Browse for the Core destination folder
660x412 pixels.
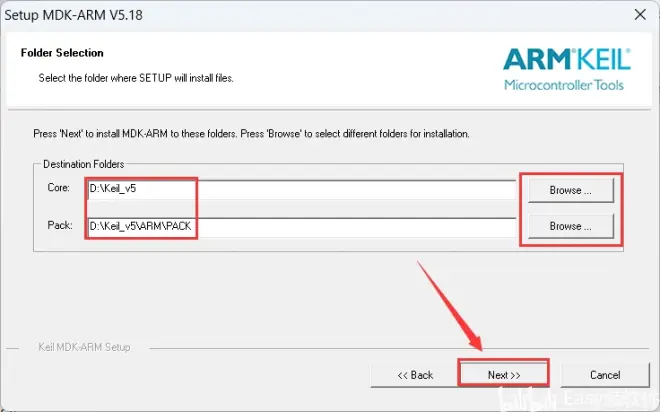click(571, 190)
